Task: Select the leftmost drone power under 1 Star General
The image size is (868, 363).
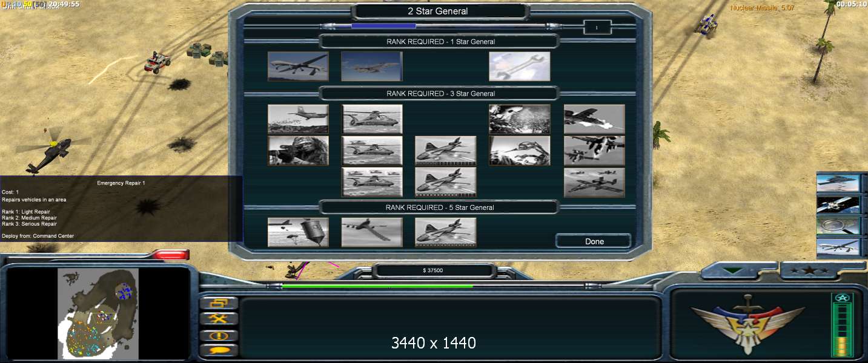Action: coord(298,66)
